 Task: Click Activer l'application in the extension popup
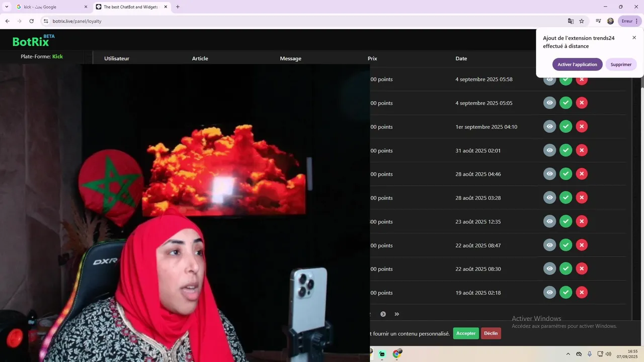(x=577, y=64)
